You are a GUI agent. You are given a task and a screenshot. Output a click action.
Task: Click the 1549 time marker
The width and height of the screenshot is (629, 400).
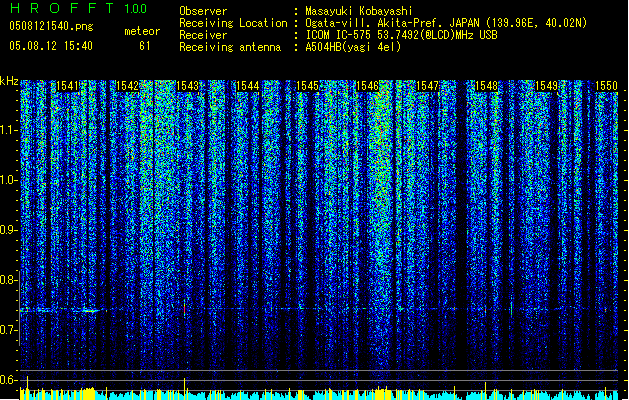click(x=547, y=86)
